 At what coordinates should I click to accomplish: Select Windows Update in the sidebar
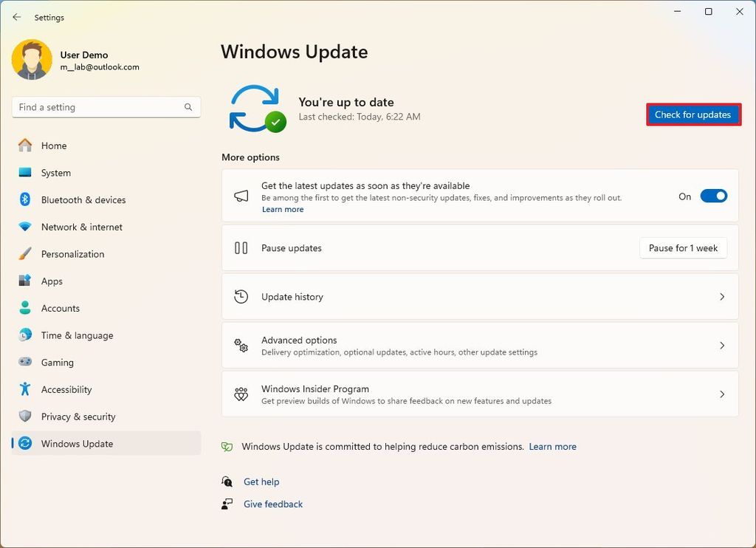pos(76,443)
